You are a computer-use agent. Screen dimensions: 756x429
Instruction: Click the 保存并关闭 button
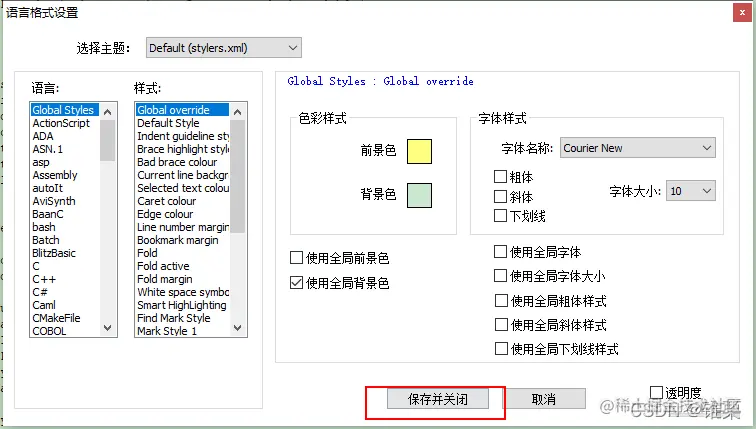(438, 399)
